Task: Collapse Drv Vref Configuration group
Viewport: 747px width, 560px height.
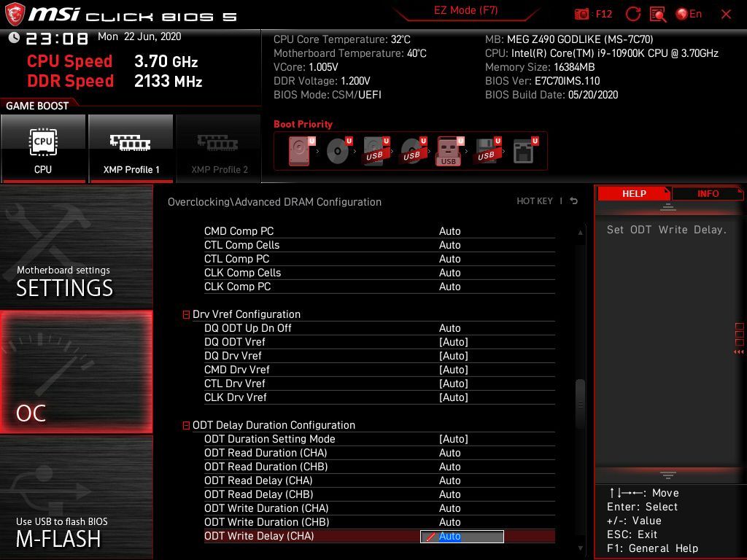Action: point(186,315)
